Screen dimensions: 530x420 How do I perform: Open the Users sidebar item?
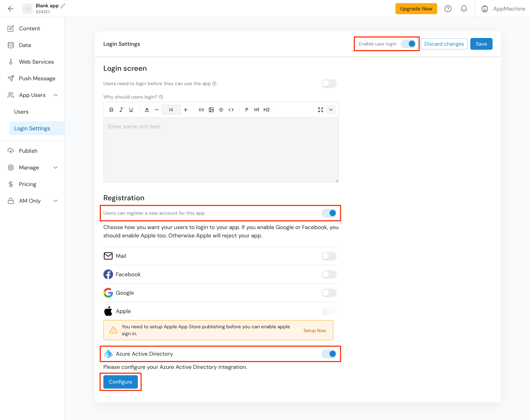[21, 112]
